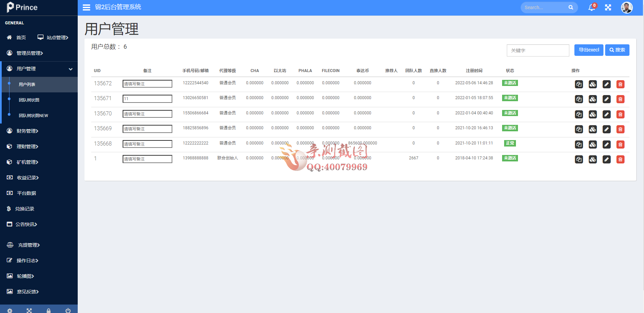Click the user avatar in top right
The width and height of the screenshot is (644, 313).
click(x=626, y=7)
